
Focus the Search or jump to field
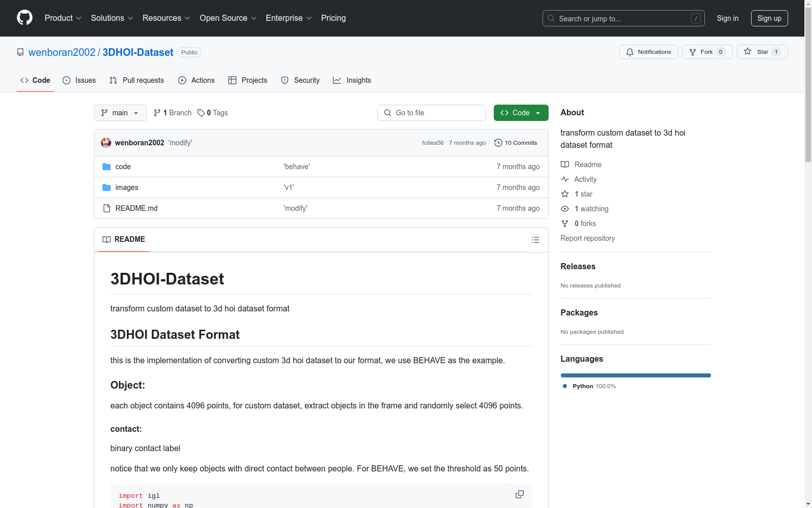coord(623,18)
